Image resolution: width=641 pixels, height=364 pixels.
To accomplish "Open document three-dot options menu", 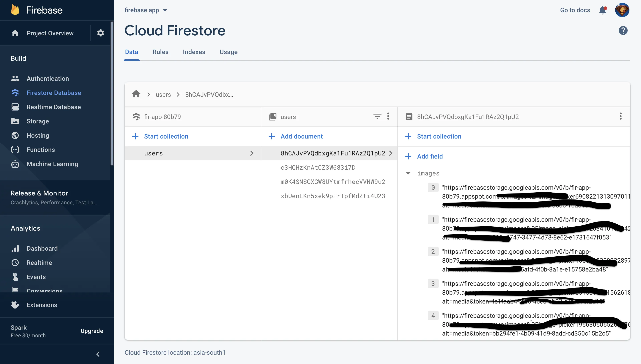I will (x=621, y=116).
